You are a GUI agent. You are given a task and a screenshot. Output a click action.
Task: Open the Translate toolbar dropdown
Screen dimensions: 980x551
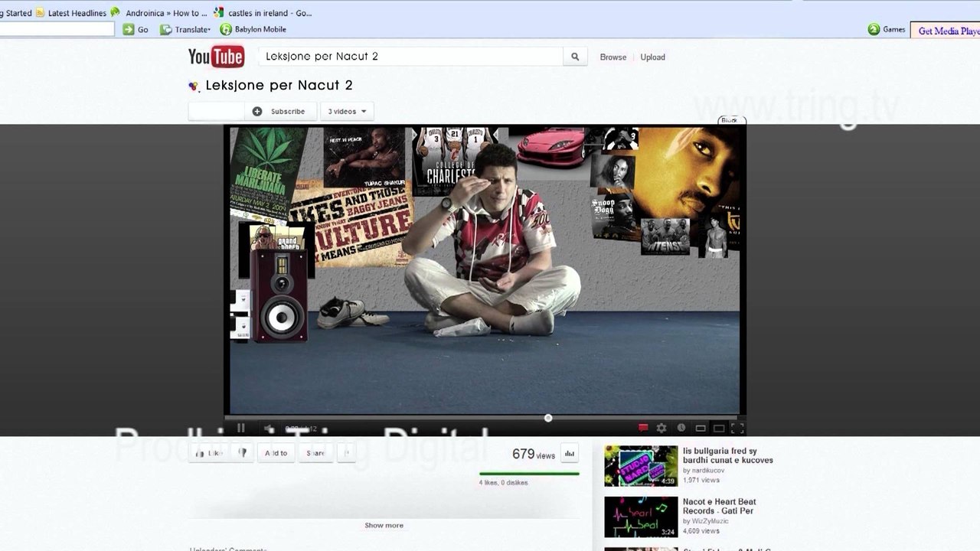coord(185,29)
